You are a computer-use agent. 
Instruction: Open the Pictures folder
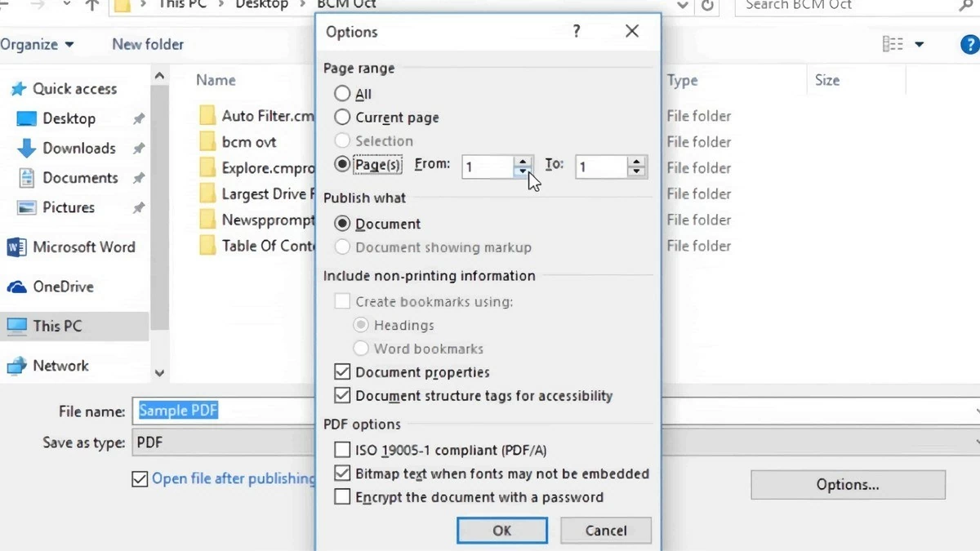coord(67,207)
